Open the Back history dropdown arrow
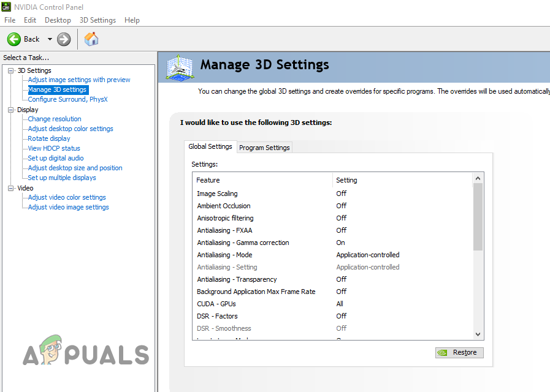550x392 pixels. click(50, 39)
